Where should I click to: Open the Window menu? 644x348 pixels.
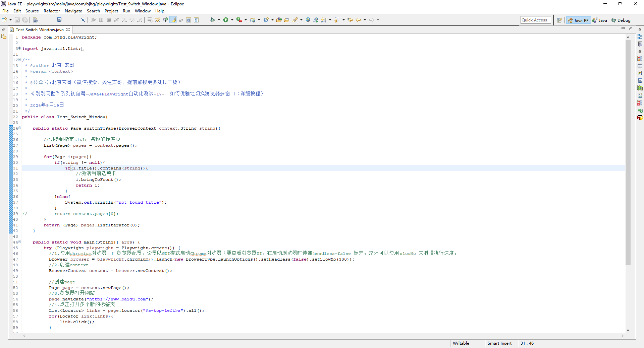143,11
